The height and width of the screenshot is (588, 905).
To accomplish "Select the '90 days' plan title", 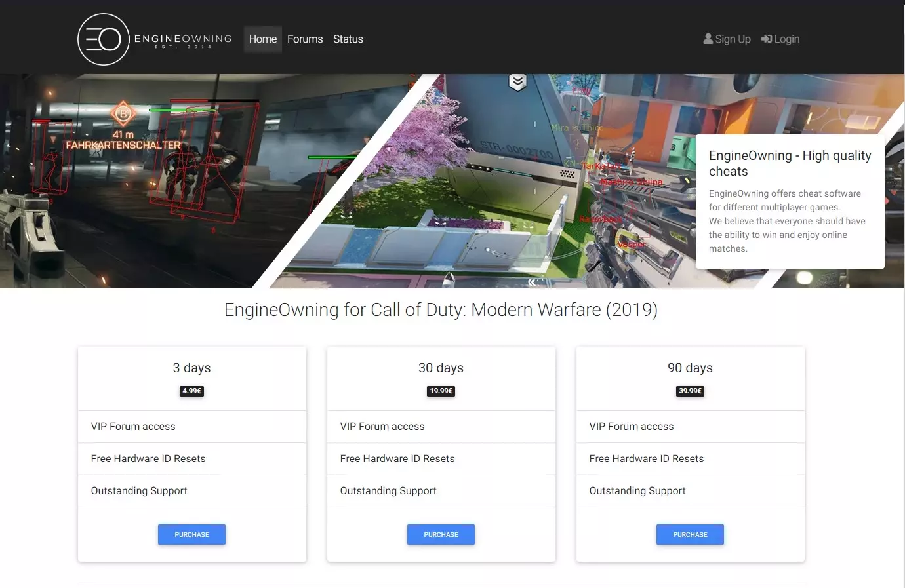I will point(690,368).
